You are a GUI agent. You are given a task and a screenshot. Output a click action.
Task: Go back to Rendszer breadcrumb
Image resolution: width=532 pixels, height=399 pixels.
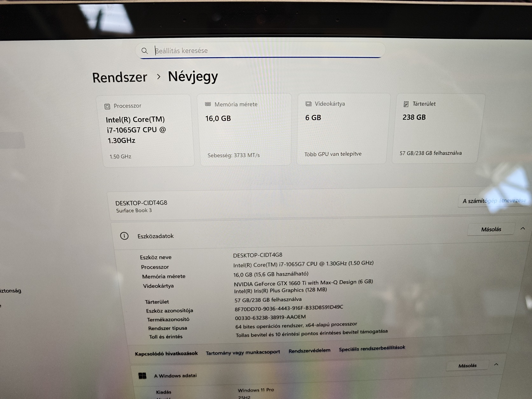[120, 77]
